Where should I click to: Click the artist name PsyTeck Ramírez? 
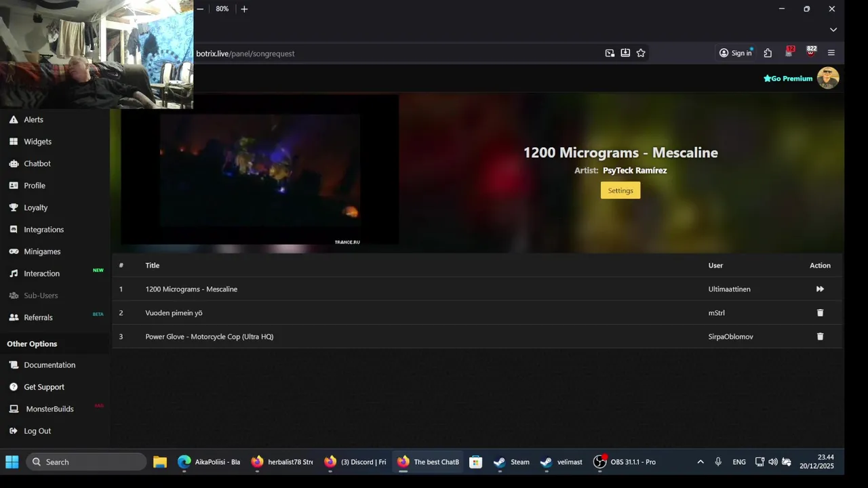click(635, 171)
